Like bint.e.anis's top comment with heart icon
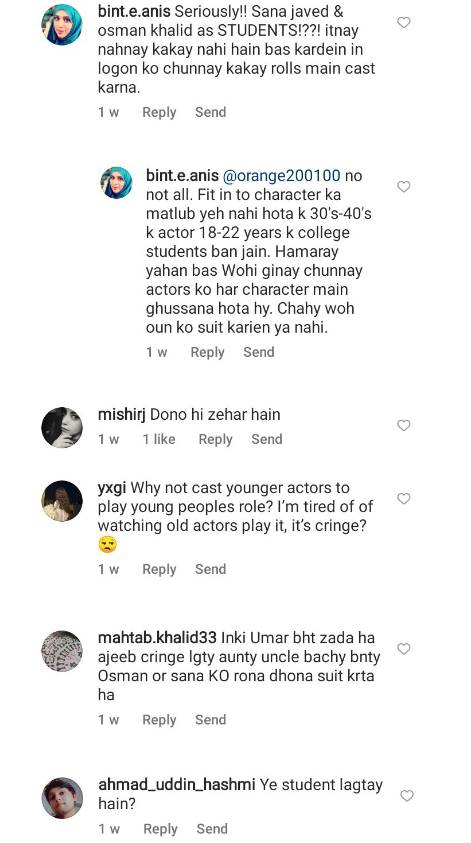 coord(403,22)
